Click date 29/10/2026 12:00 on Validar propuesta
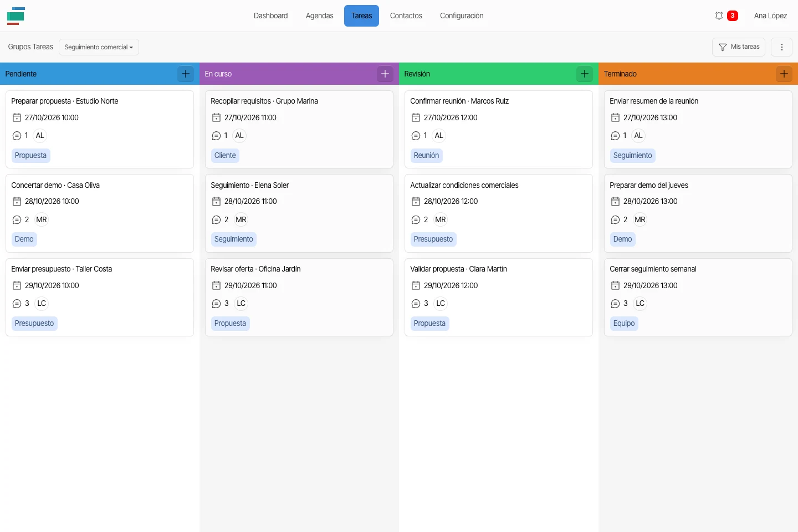 point(451,285)
